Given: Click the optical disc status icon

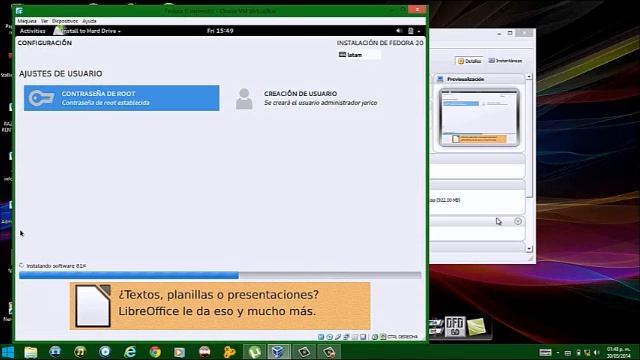Looking at the screenshot, I should 330,337.
